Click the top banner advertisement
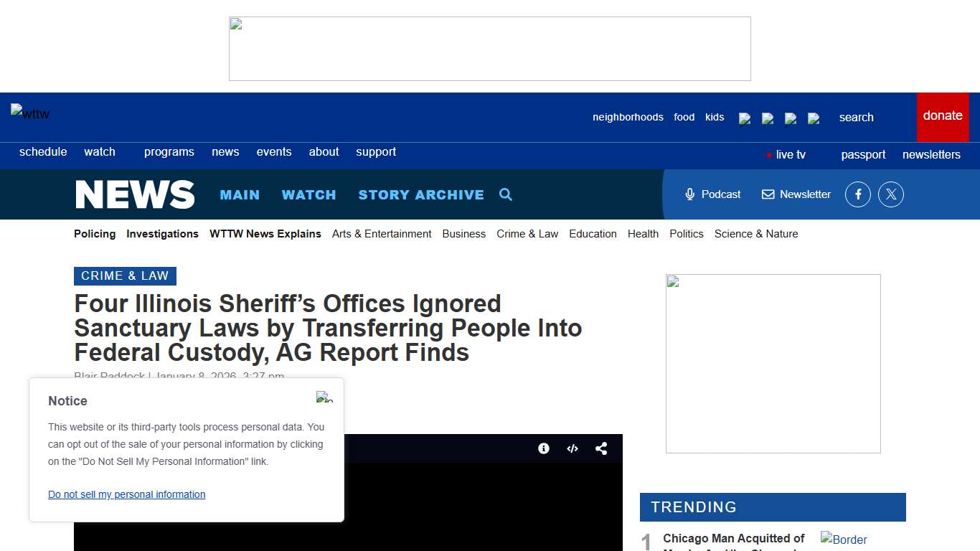The image size is (980, 551). [489, 48]
